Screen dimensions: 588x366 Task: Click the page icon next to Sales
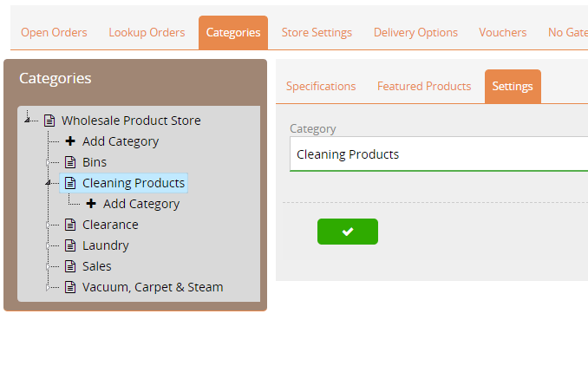pos(70,266)
